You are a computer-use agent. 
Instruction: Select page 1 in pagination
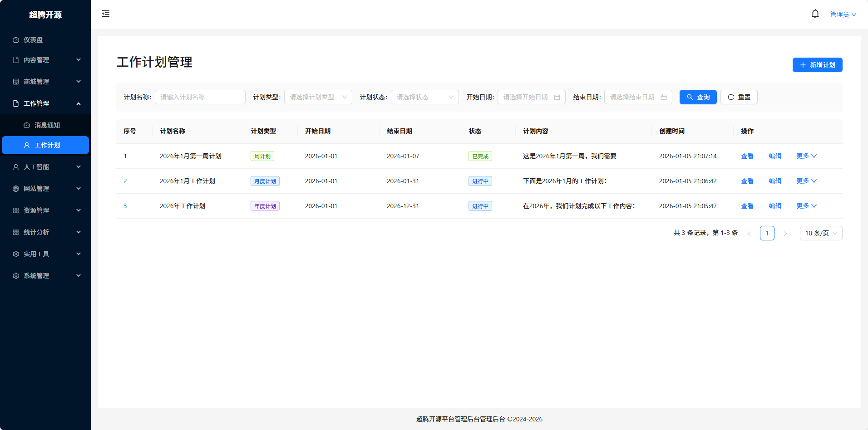pyautogui.click(x=767, y=233)
